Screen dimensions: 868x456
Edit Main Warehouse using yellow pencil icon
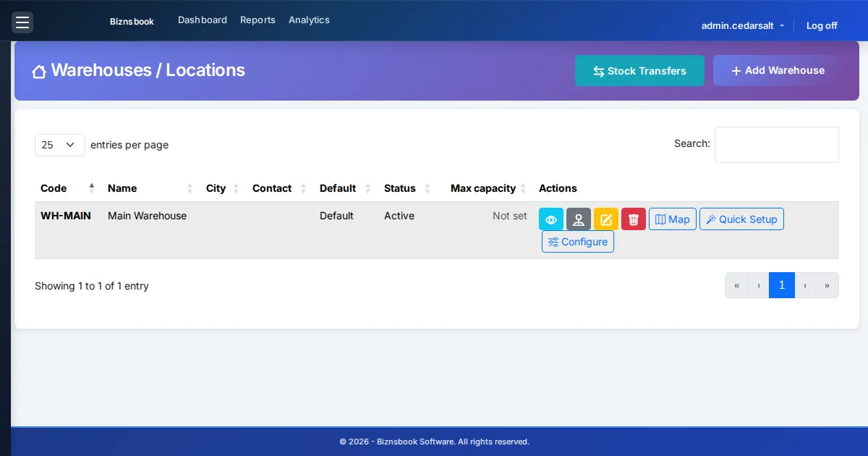click(606, 219)
